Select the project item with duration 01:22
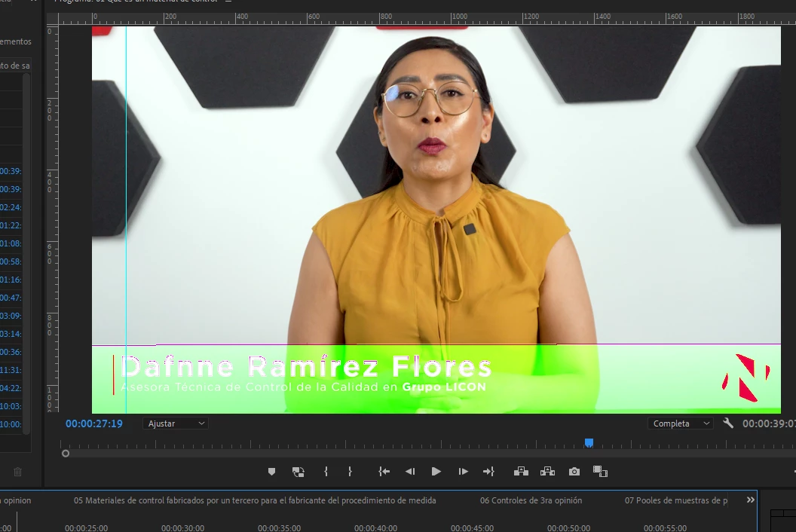This screenshot has height=532, width=796. coord(11,225)
